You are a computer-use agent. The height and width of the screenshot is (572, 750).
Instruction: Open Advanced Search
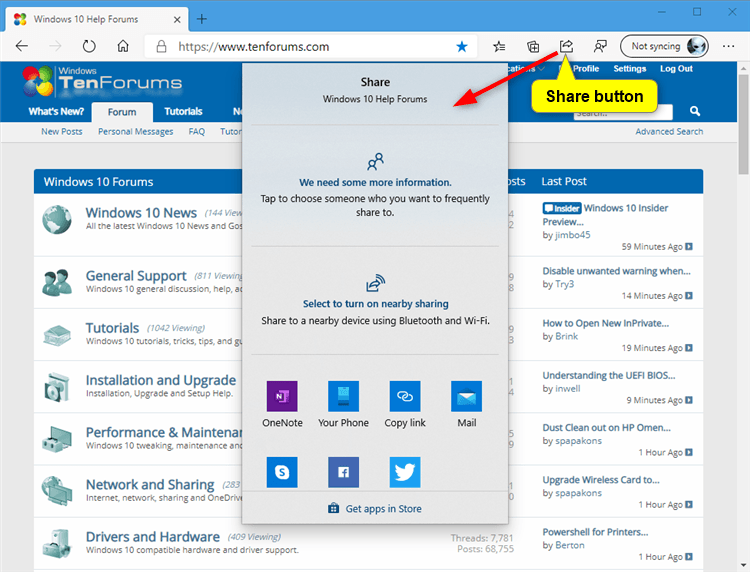[x=669, y=131]
